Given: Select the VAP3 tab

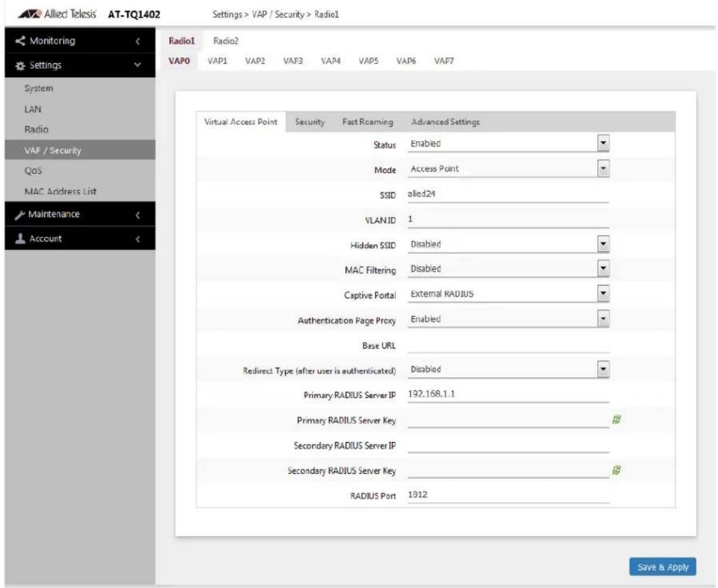Looking at the screenshot, I should [x=293, y=61].
